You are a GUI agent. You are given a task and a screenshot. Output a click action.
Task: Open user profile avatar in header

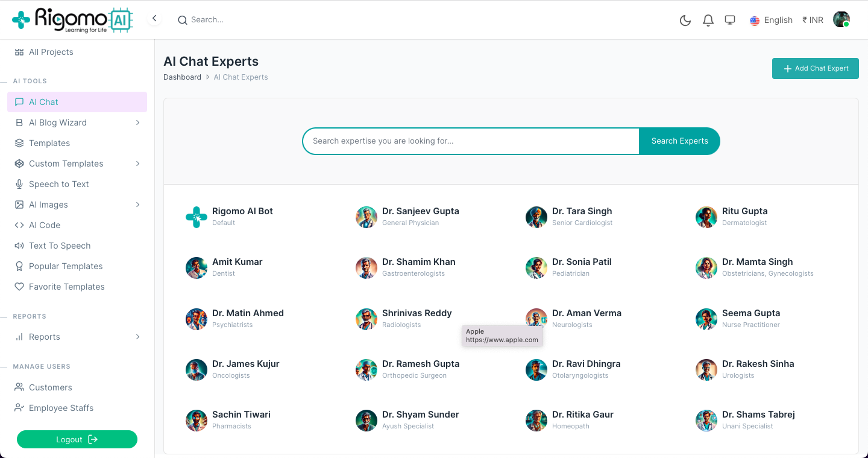pyautogui.click(x=841, y=19)
